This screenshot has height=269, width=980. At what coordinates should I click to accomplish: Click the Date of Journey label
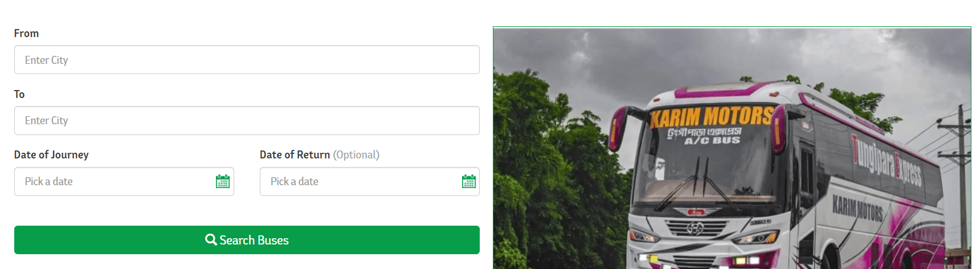point(51,154)
